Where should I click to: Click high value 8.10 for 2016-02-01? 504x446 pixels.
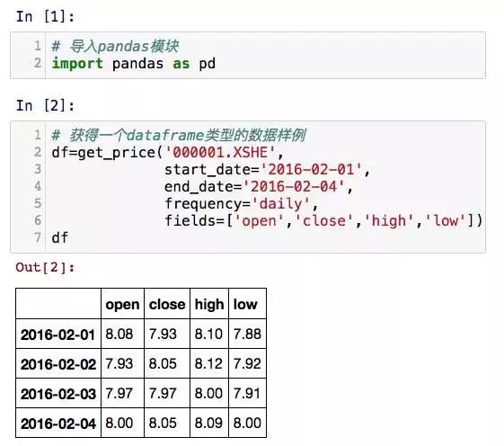pyautogui.click(x=208, y=334)
